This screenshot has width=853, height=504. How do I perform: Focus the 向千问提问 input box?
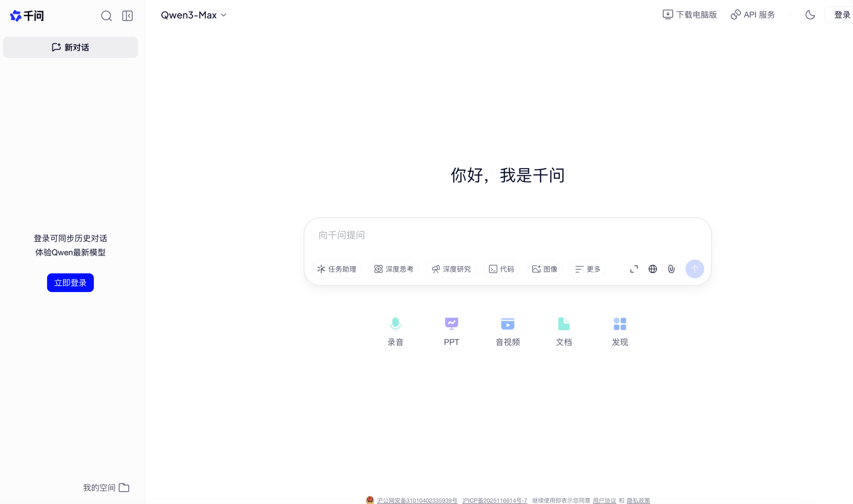507,235
